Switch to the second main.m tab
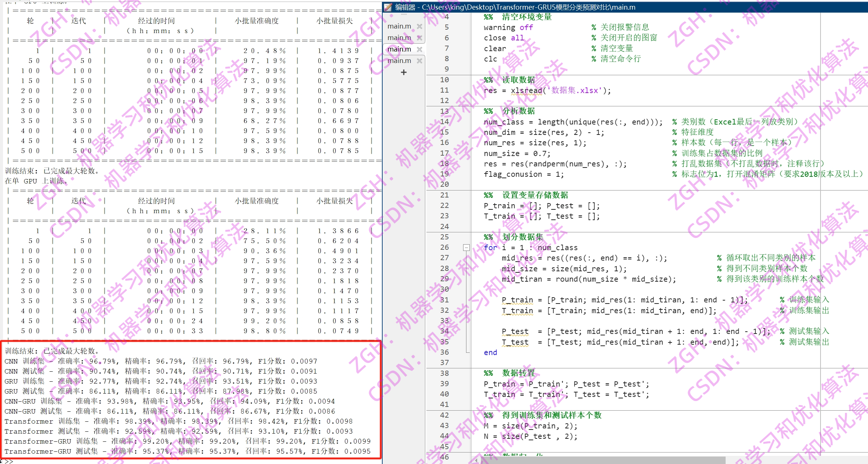 pyautogui.click(x=399, y=37)
